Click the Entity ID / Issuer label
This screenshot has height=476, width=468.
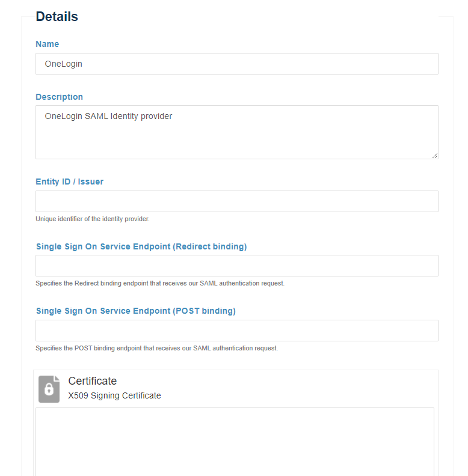tap(70, 182)
